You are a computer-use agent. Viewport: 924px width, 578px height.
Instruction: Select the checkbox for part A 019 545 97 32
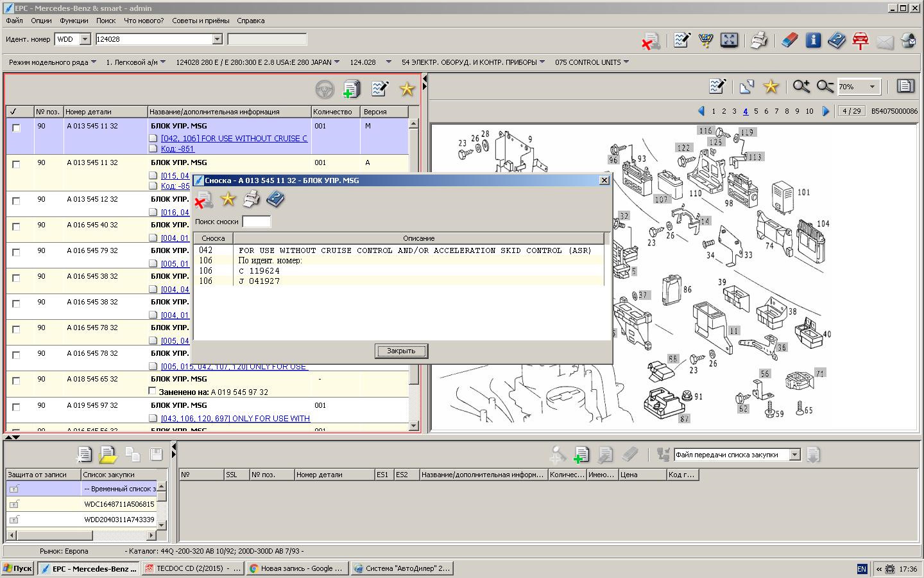pos(17,407)
